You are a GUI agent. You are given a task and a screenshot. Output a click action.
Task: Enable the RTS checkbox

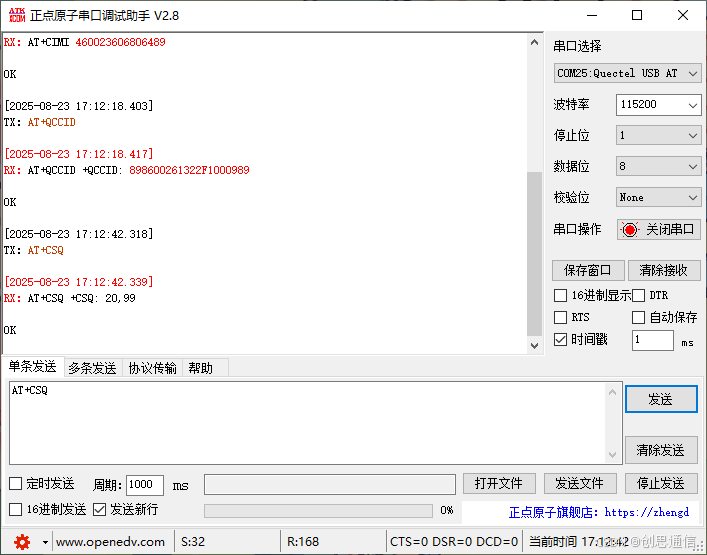pos(560,317)
